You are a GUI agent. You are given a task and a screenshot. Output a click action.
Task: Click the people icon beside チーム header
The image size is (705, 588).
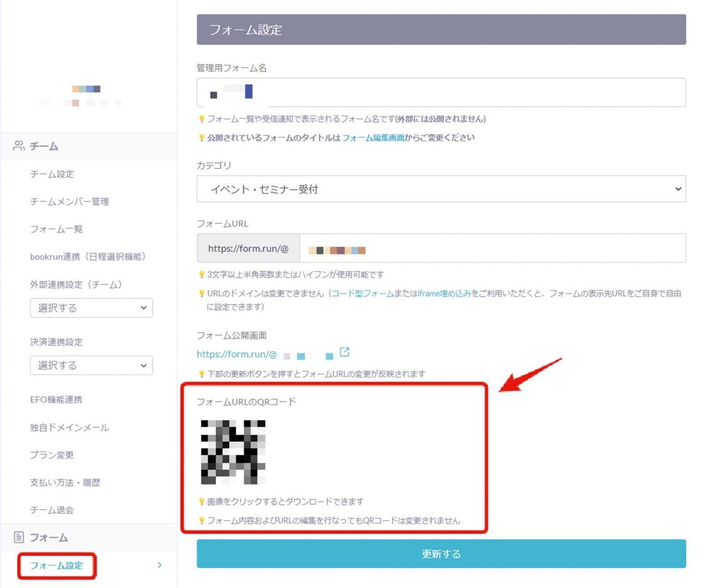[18, 145]
